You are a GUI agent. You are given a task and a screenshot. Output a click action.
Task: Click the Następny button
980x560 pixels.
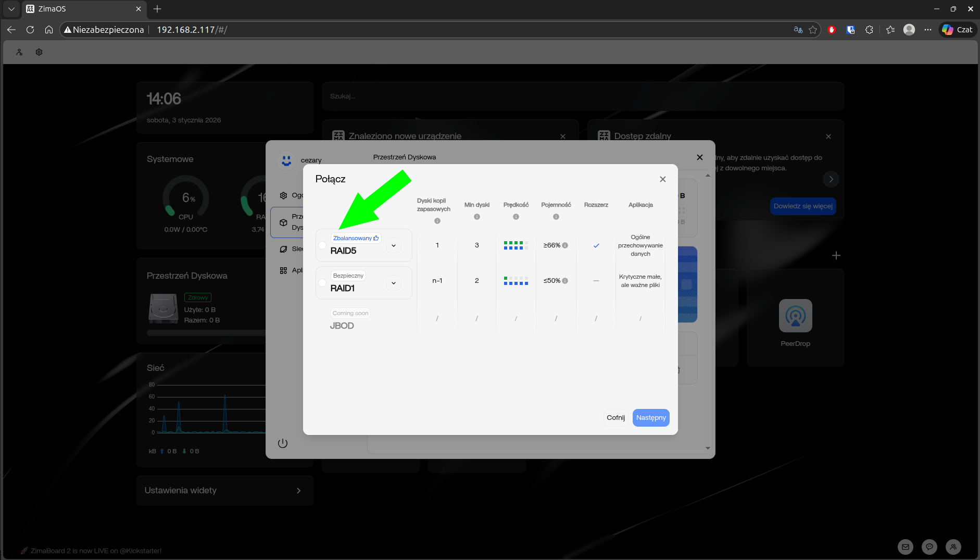click(650, 418)
